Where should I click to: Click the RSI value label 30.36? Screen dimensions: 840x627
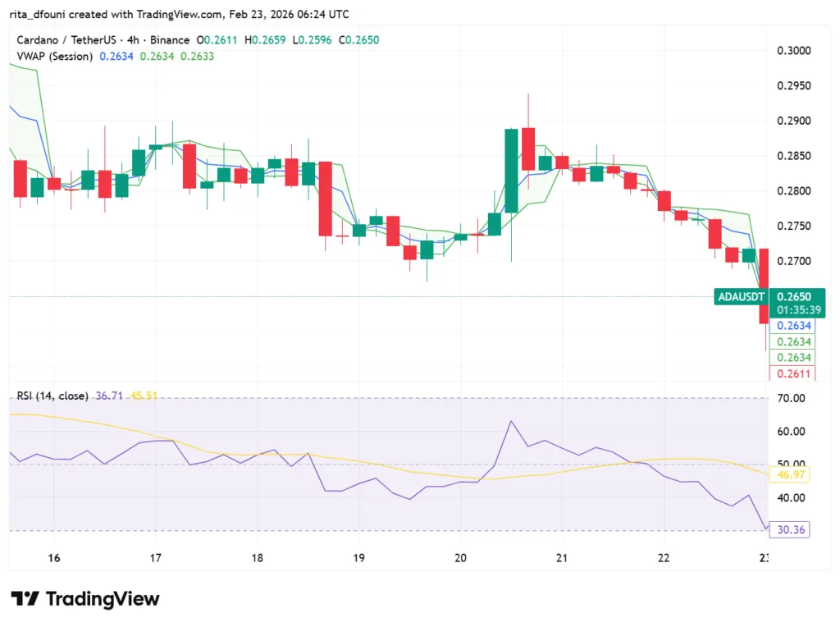[x=790, y=529]
